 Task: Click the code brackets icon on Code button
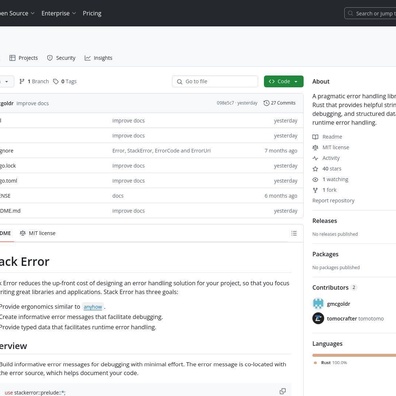272,81
